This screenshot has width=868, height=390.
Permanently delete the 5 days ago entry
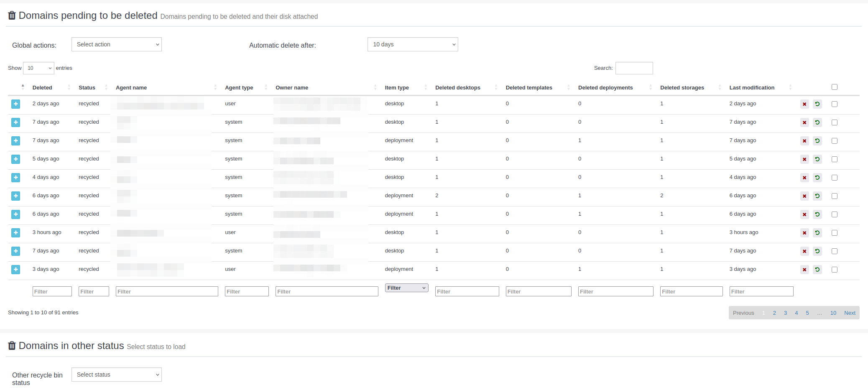[x=804, y=159]
